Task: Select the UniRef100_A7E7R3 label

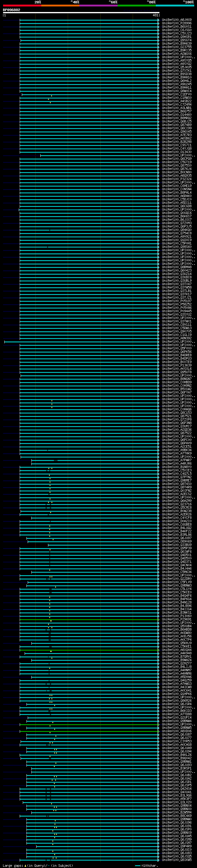Action: [x=177, y=135]
